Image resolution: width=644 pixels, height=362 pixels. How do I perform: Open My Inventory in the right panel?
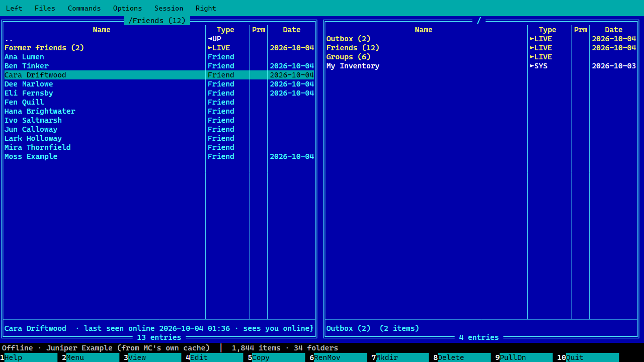(x=481, y=66)
